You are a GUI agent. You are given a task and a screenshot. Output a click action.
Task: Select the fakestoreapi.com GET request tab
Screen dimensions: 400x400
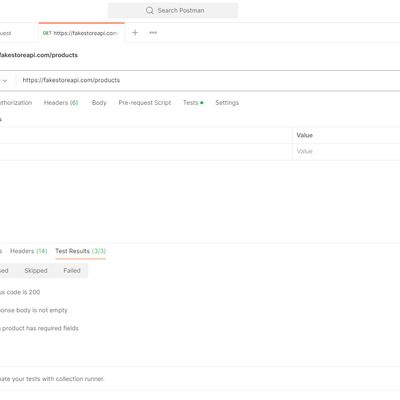click(82, 33)
